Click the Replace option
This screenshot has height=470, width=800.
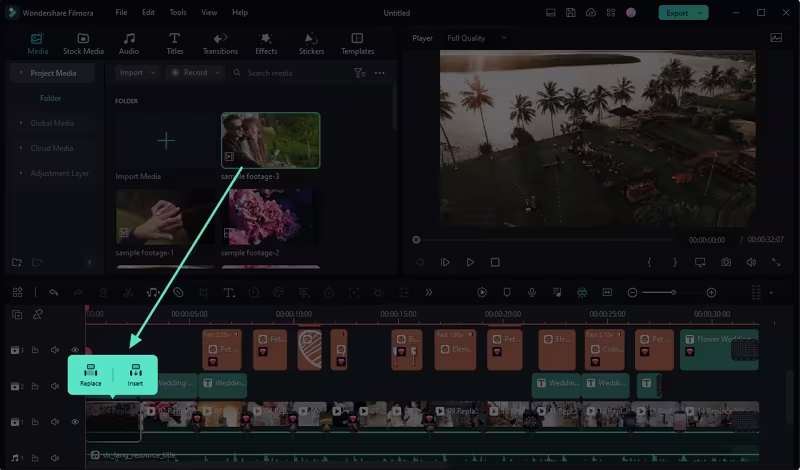pyautogui.click(x=90, y=375)
